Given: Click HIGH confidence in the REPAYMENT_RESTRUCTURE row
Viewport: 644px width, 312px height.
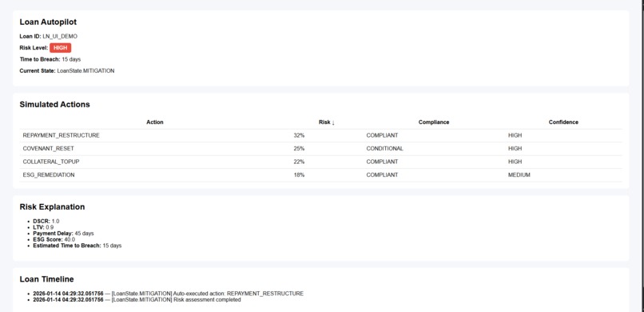Looking at the screenshot, I should tap(515, 135).
